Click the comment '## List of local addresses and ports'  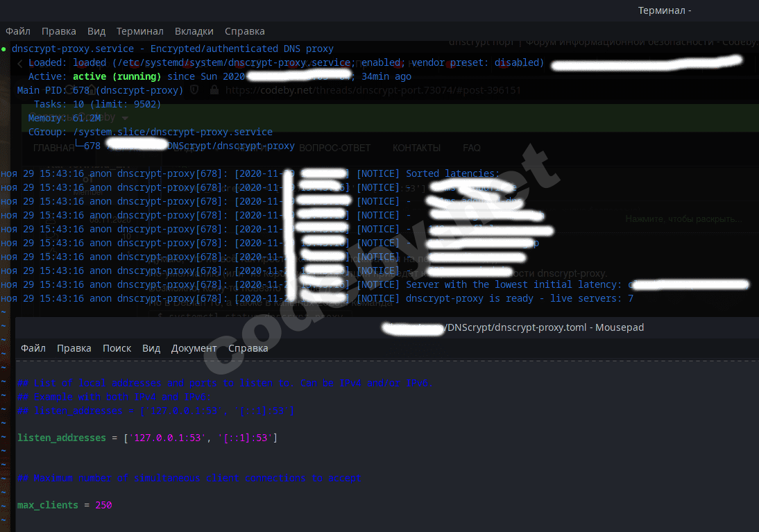[225, 384]
